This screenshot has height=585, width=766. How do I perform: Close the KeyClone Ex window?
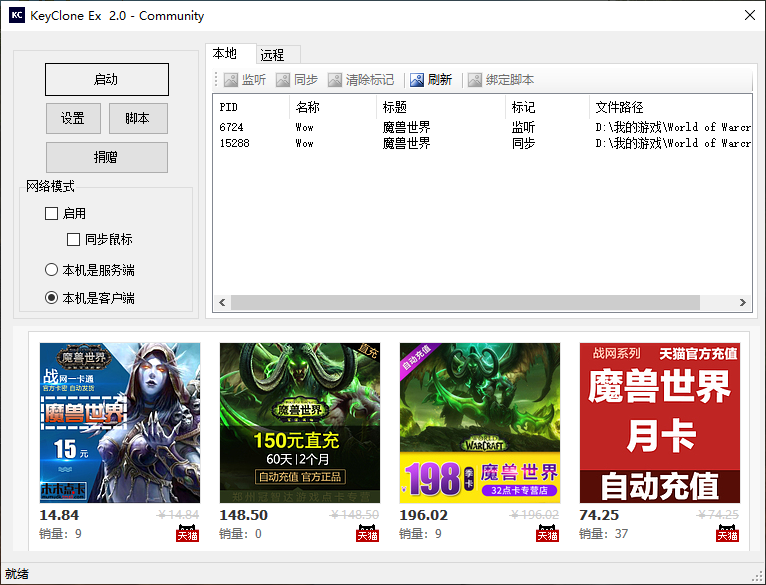pos(750,15)
